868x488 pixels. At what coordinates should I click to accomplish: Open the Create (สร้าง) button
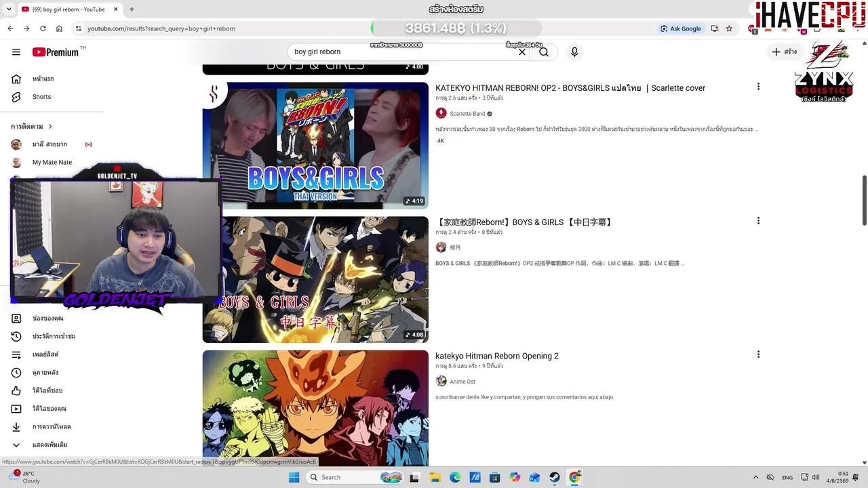tap(785, 52)
